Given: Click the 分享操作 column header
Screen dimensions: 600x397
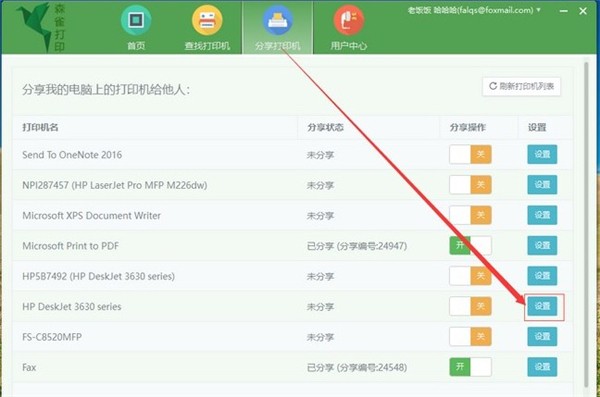Looking at the screenshot, I should [x=468, y=127].
